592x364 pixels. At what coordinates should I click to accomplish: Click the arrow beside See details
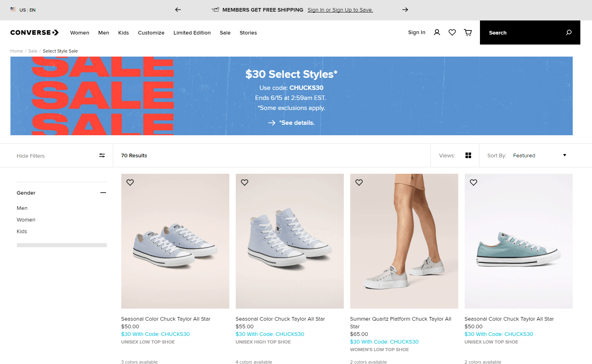coord(272,123)
